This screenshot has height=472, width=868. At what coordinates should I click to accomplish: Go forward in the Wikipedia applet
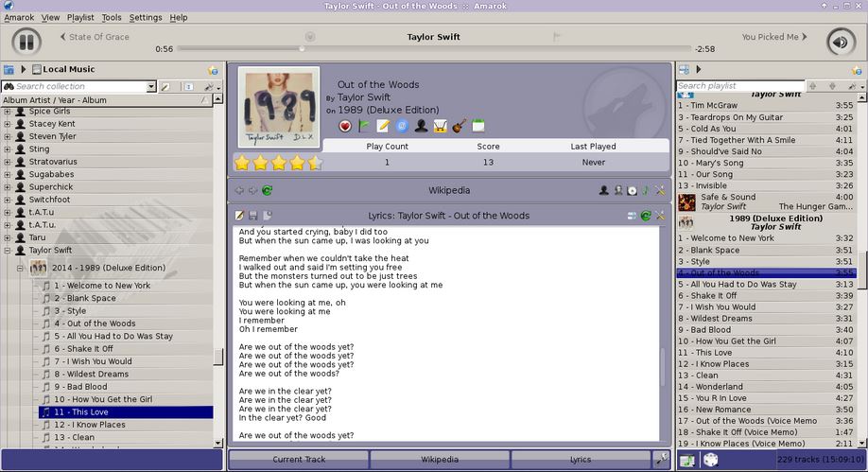253,190
